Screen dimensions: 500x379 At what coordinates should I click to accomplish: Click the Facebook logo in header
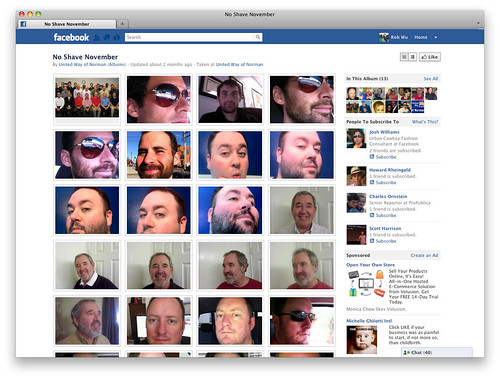pyautogui.click(x=71, y=37)
